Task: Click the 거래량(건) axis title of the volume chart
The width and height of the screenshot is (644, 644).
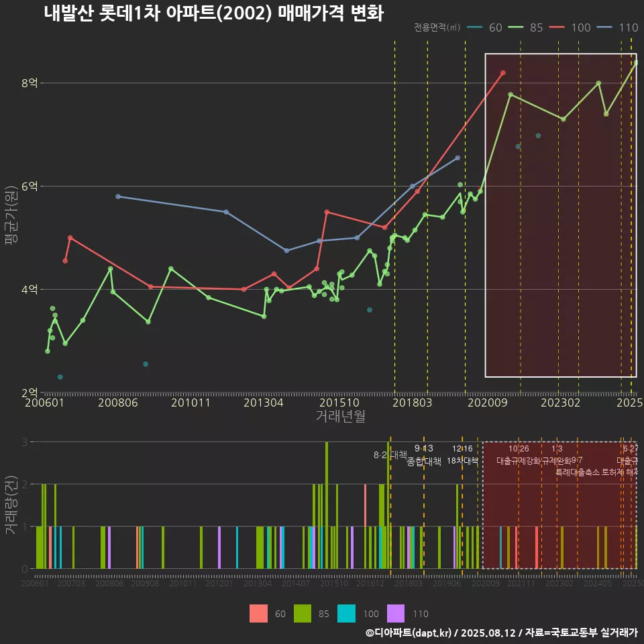Action: [11, 504]
